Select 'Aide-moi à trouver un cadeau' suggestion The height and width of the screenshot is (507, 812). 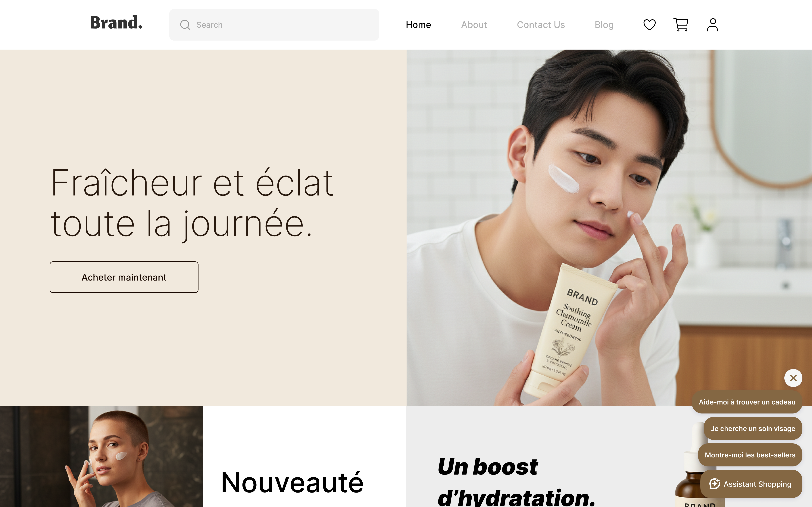click(747, 402)
